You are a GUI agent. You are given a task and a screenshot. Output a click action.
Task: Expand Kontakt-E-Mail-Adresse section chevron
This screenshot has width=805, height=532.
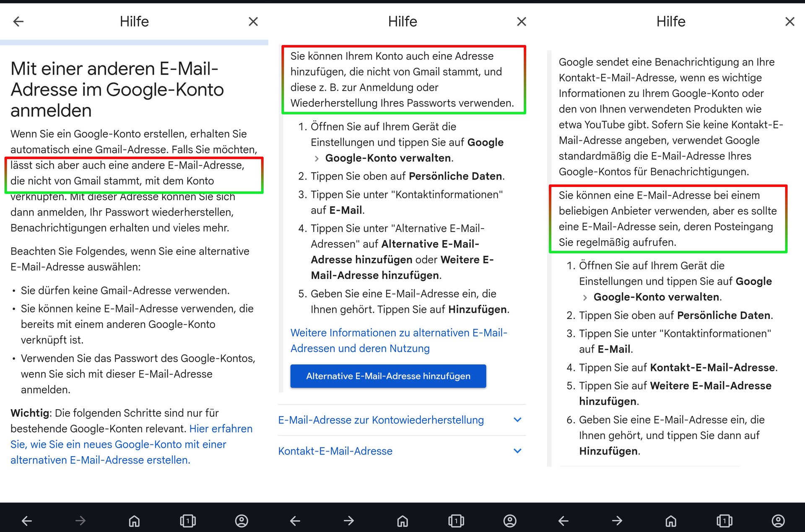(517, 451)
